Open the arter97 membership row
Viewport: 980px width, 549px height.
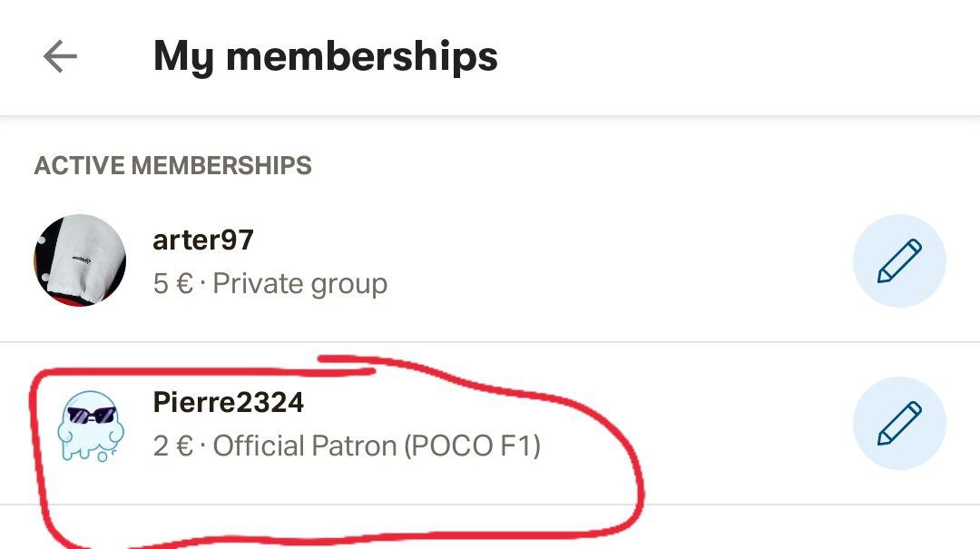[x=490, y=260]
